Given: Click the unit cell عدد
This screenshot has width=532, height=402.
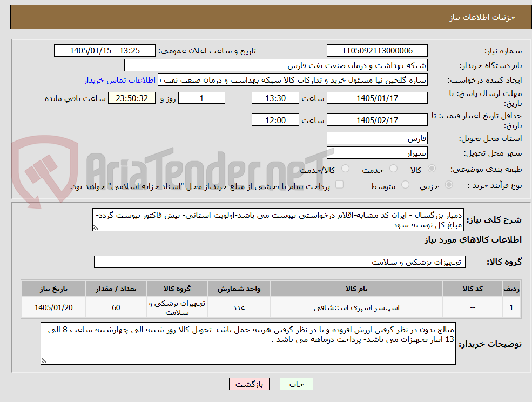Looking at the screenshot, I should [x=239, y=307].
